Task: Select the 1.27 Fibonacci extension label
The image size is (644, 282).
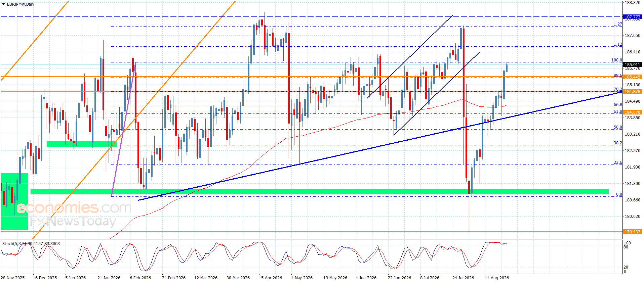Action: click(618, 24)
